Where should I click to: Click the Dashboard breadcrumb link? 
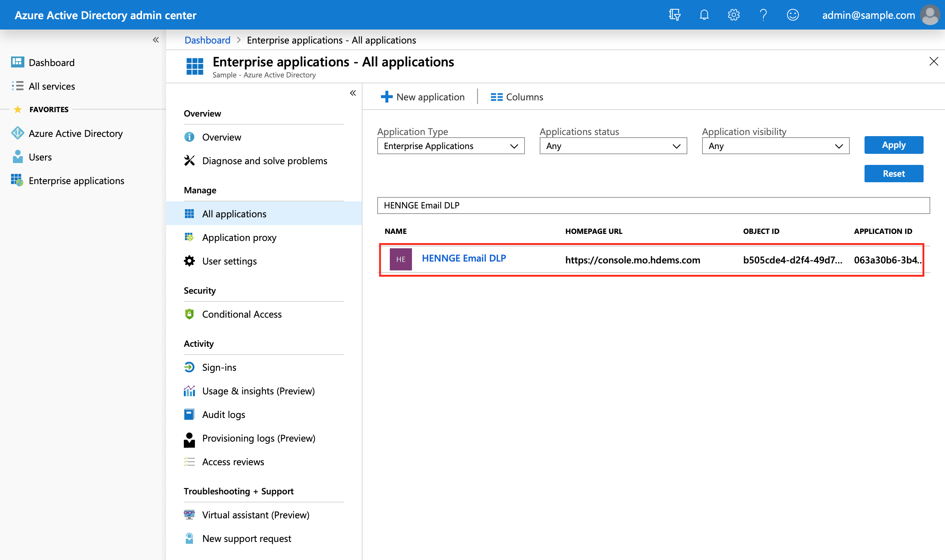point(207,40)
